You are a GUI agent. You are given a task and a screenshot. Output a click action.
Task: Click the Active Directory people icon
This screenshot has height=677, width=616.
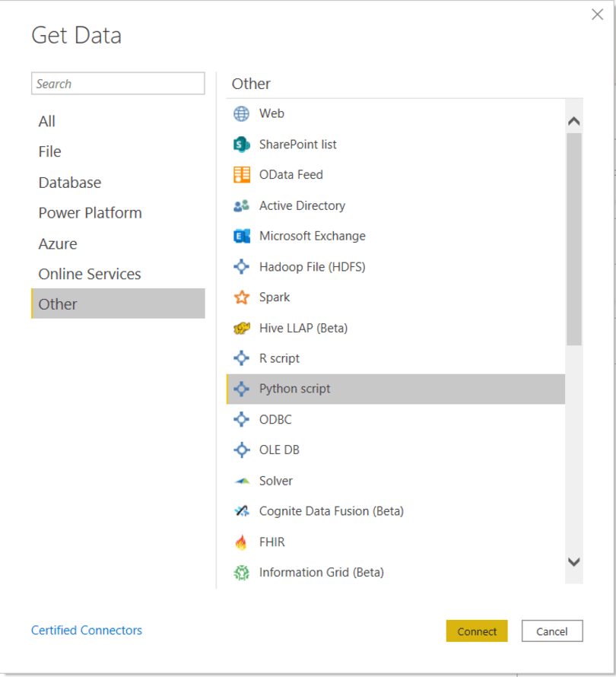241,205
